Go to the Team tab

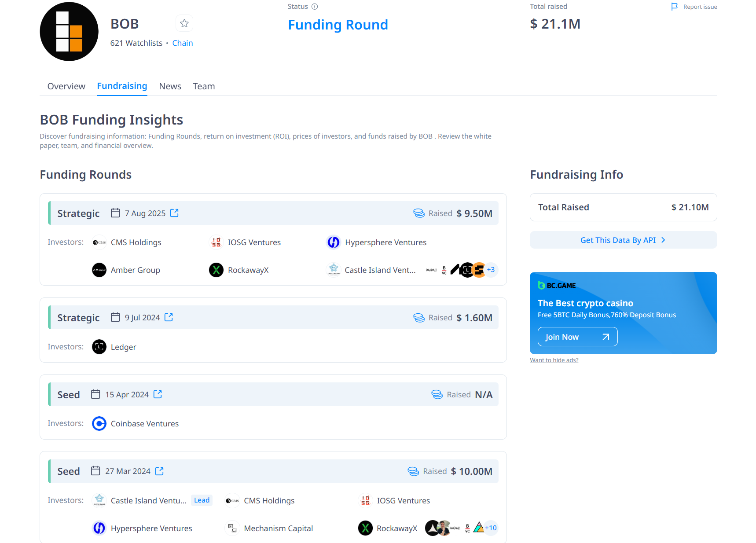click(x=204, y=86)
